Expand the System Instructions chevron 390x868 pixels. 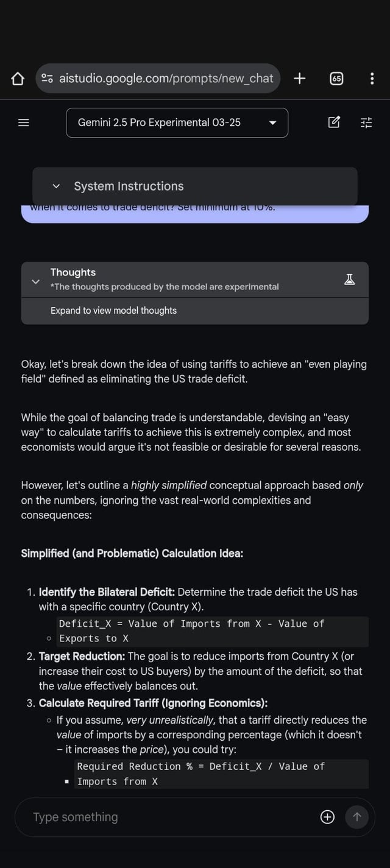(57, 186)
